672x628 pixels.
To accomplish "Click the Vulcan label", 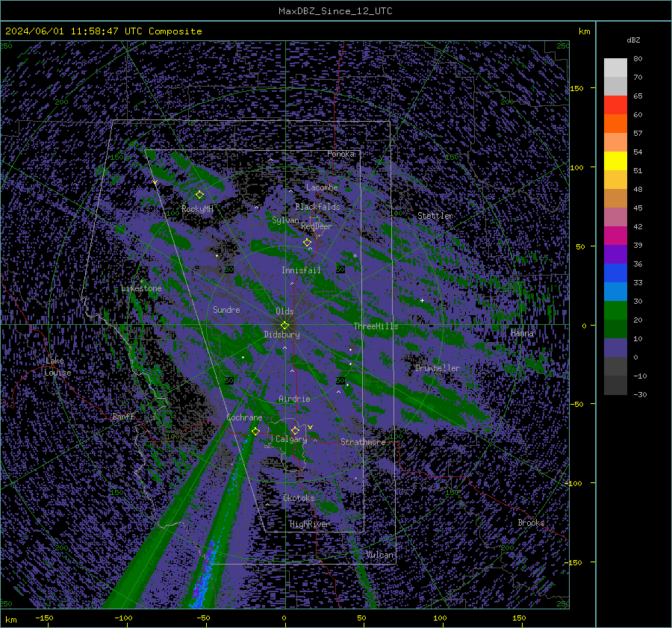I will pos(379,555).
